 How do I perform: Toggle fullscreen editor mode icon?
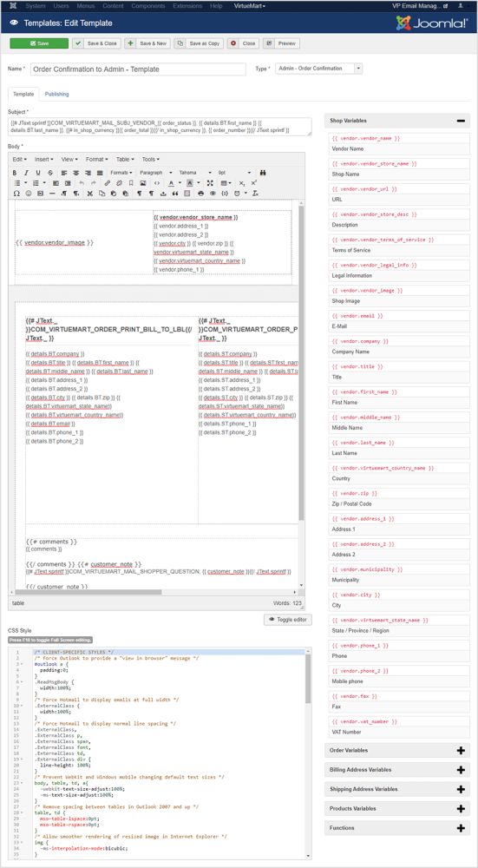tap(210, 182)
